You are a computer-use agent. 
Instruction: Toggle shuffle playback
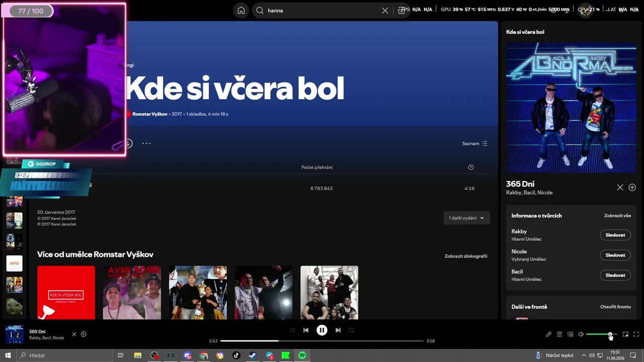tap(292, 330)
